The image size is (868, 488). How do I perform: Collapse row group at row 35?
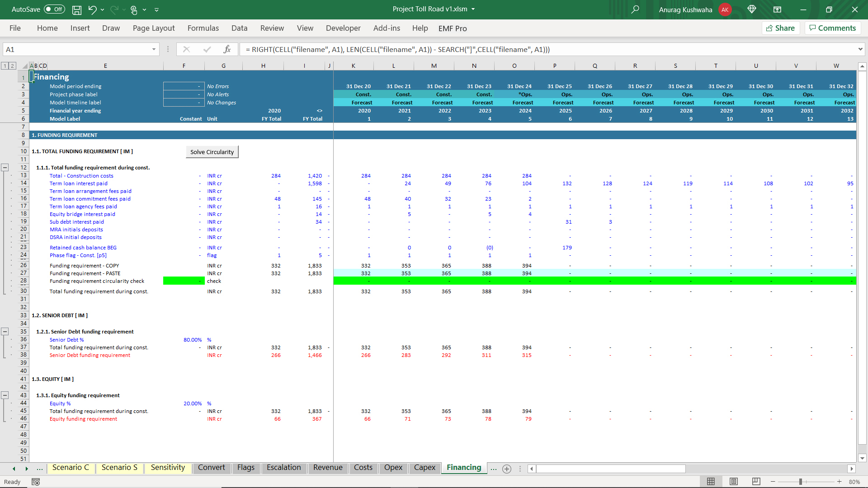pyautogui.click(x=5, y=332)
